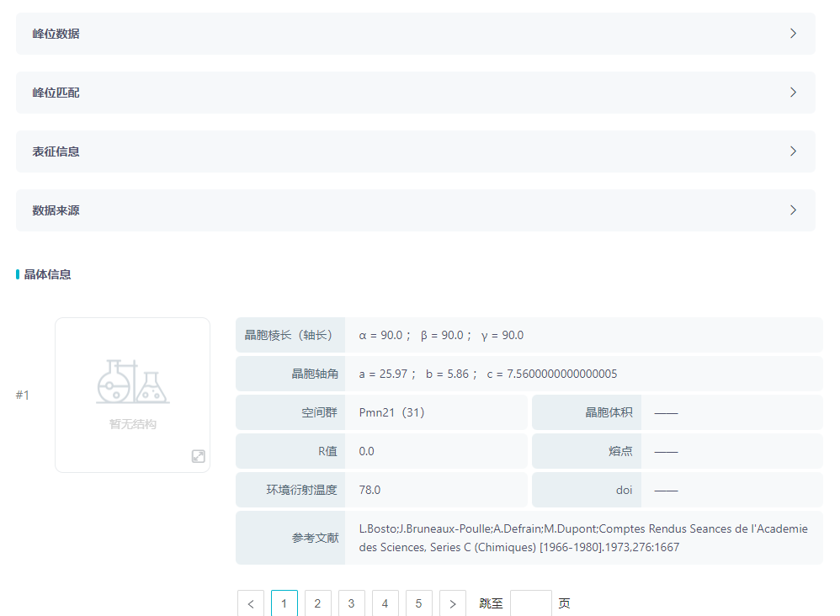Go to previous page arrow
Screen dimensions: 840x616
[251, 603]
